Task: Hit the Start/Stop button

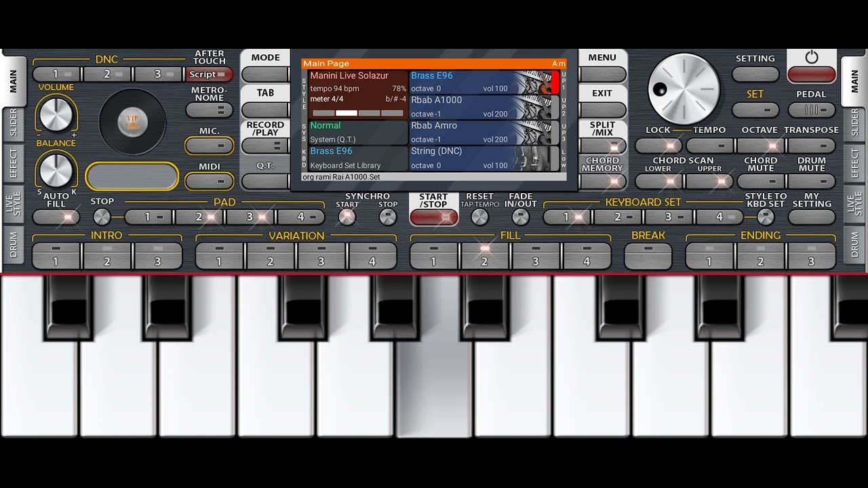Action: pos(433,217)
